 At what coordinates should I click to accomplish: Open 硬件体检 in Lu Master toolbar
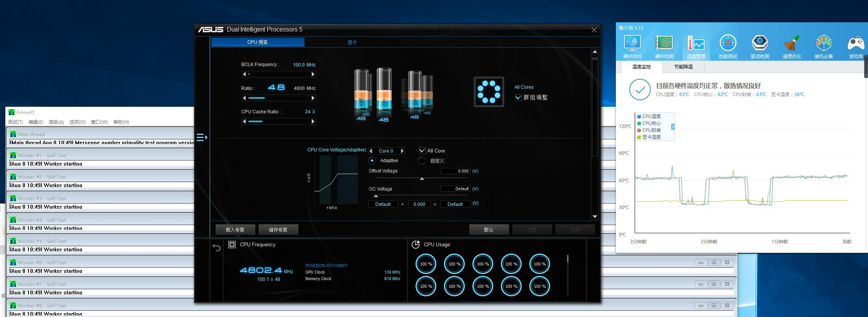(x=632, y=47)
